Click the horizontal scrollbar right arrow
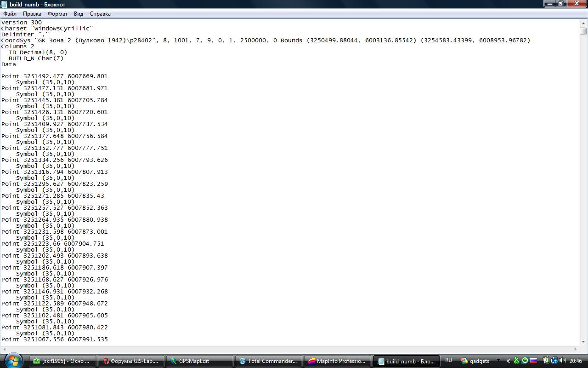 [x=576, y=349]
